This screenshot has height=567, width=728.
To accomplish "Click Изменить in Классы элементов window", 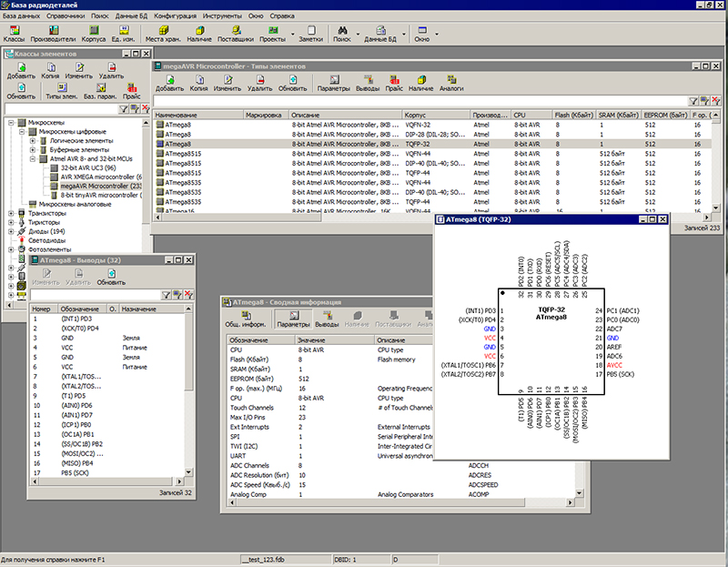I will (x=79, y=71).
